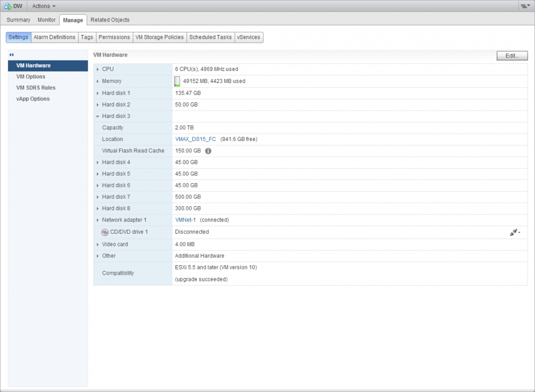The width and height of the screenshot is (535, 392).
Task: Expand the Other additional hardware row
Action: pyautogui.click(x=97, y=256)
